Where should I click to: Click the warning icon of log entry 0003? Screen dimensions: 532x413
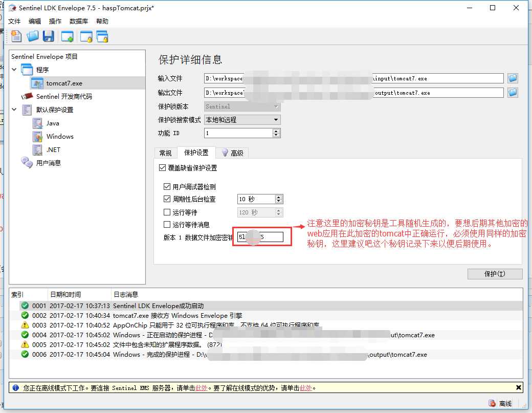tap(25, 325)
